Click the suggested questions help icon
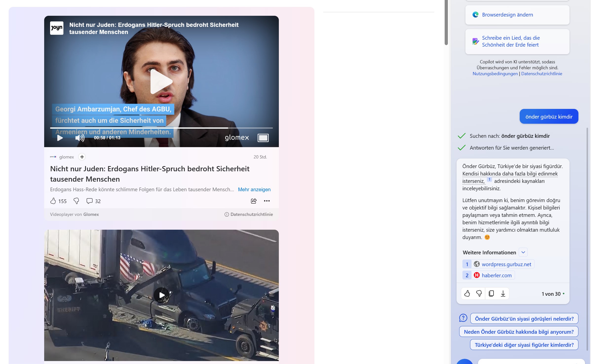Screen dimensions: 591x364 point(463,318)
